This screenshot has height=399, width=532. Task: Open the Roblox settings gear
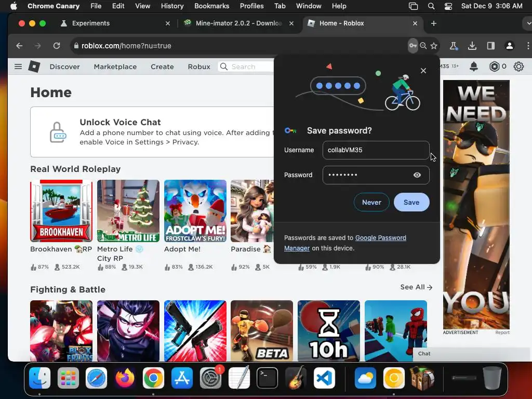[518, 66]
